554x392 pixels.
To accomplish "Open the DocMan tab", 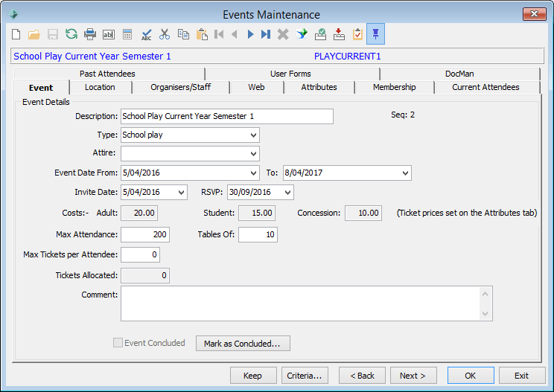I will pos(459,74).
